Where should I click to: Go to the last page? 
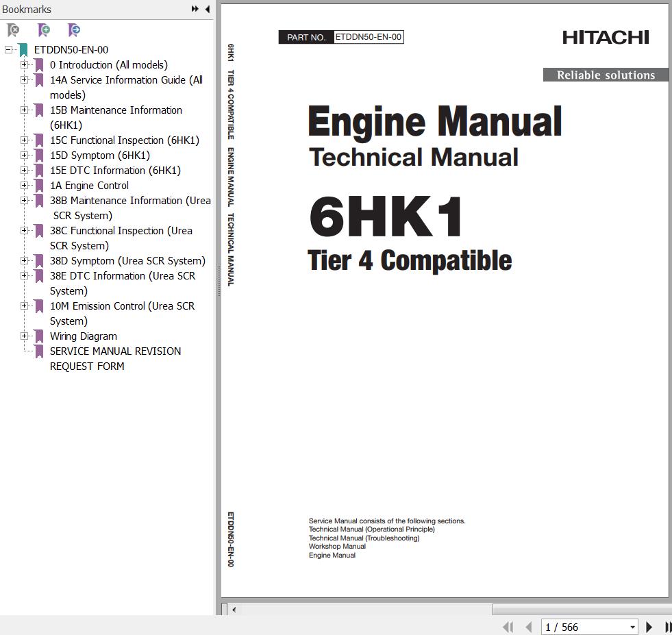(668, 627)
